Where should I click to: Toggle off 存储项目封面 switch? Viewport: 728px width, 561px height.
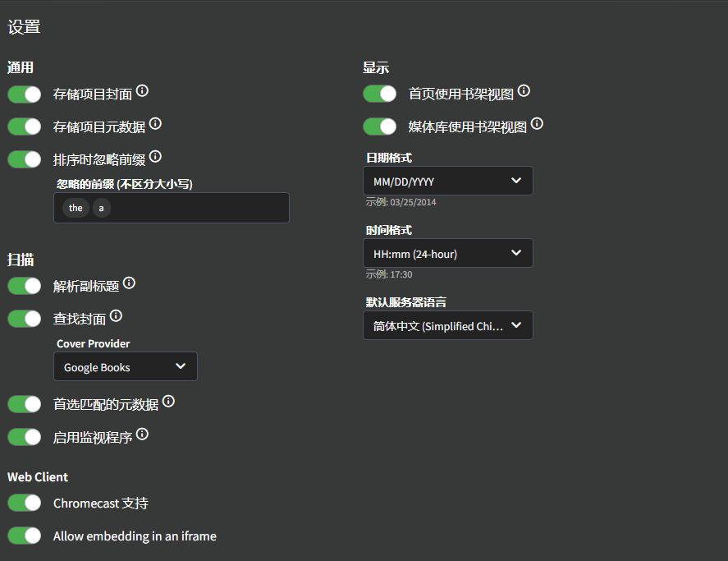click(25, 94)
